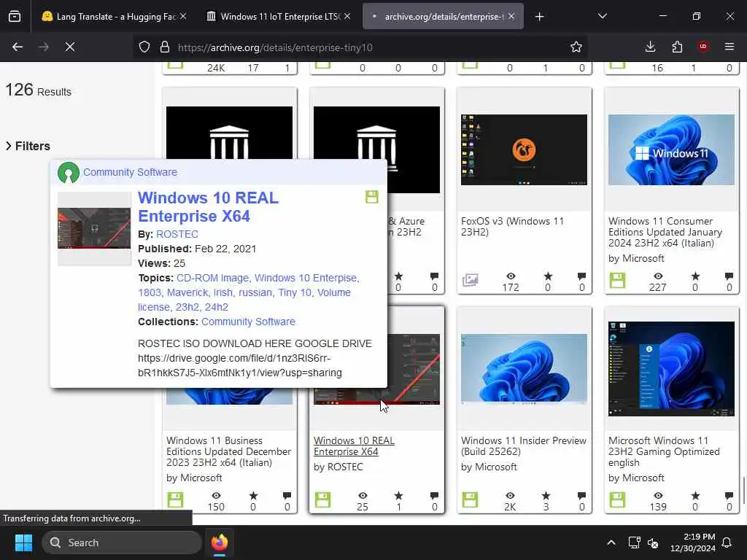This screenshot has height=560, width=747.
Task: Open the Firefox application menu
Action: 729,47
